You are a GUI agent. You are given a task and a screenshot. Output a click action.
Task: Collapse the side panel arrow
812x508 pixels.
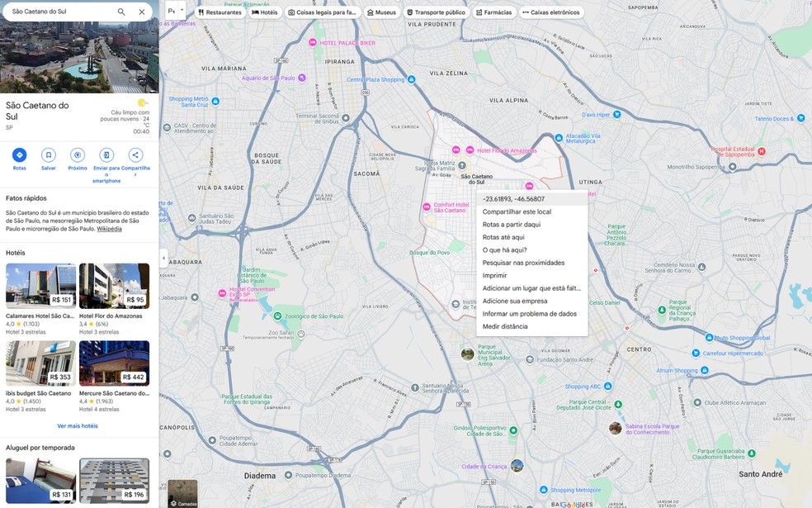click(x=163, y=258)
